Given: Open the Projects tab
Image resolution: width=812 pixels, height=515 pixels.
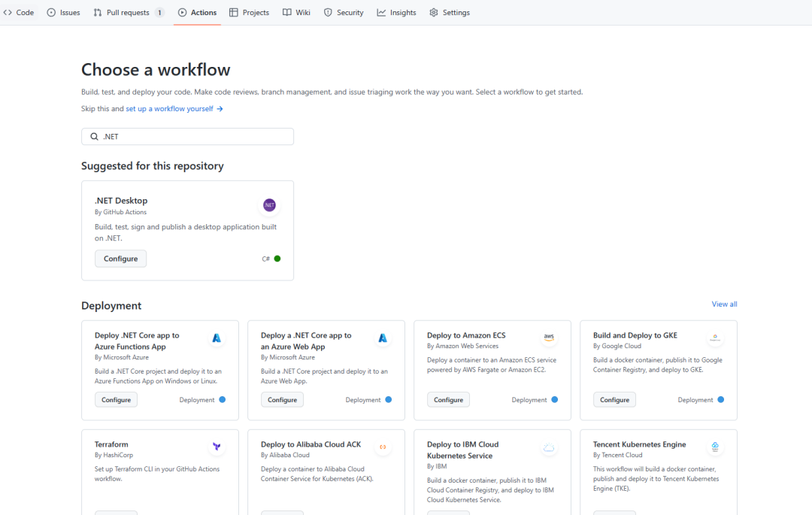Looking at the screenshot, I should coord(249,13).
